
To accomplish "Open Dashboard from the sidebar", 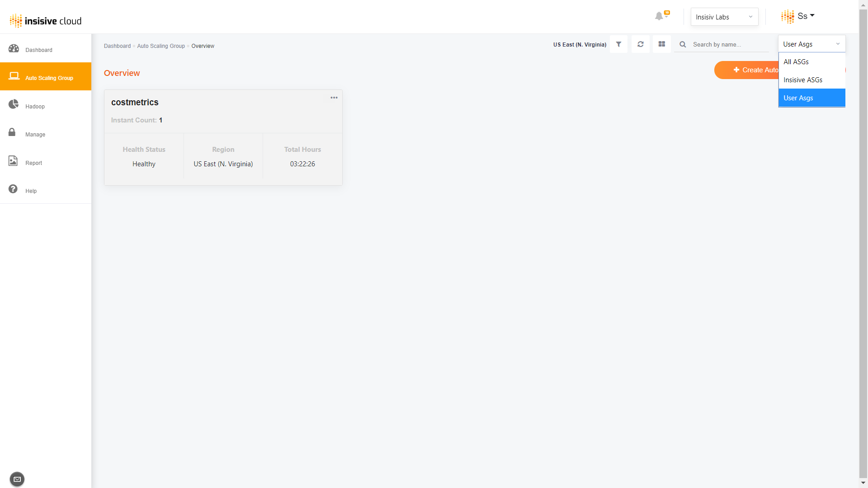I will tap(38, 50).
